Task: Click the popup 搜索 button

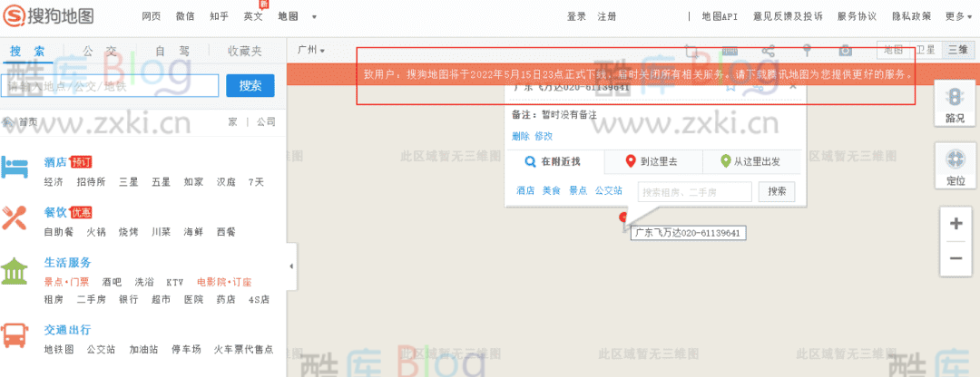Action: pyautogui.click(x=777, y=191)
